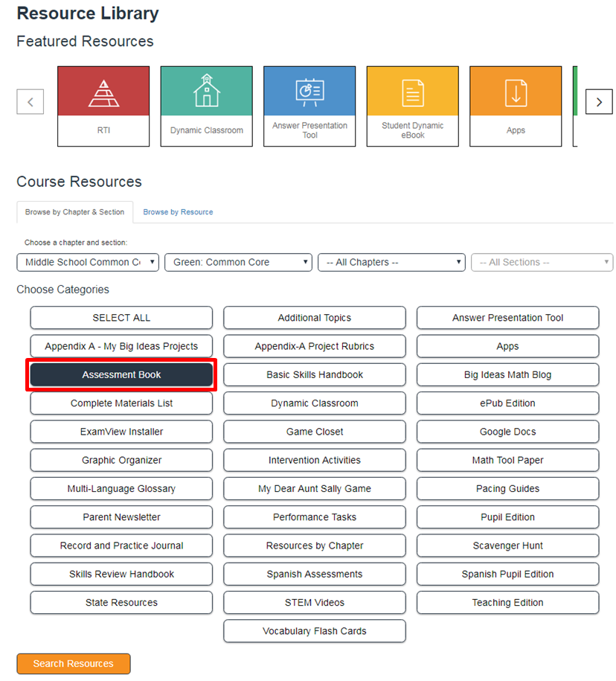Select the Google Docs category

click(x=508, y=432)
